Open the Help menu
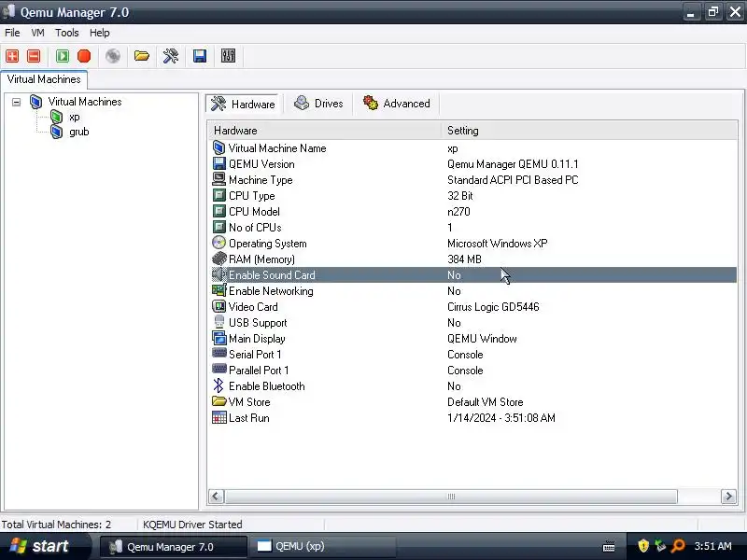747x560 pixels. tap(100, 33)
